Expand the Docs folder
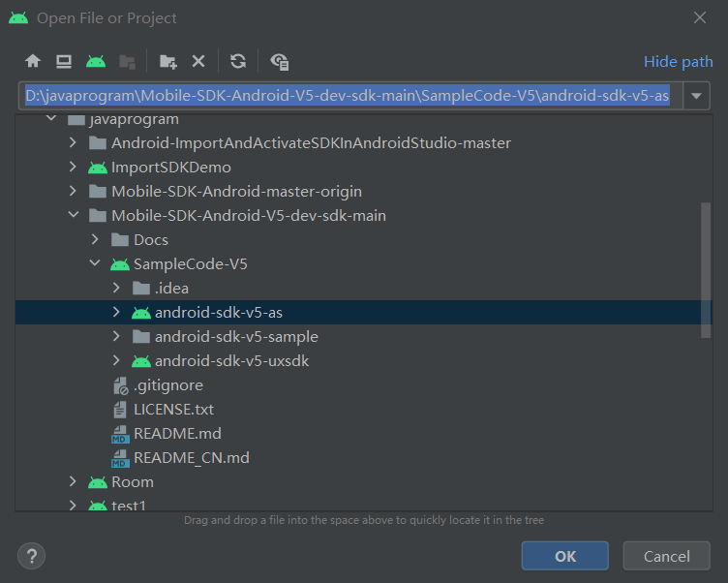Screen dimensions: 728x583 (x=95, y=239)
